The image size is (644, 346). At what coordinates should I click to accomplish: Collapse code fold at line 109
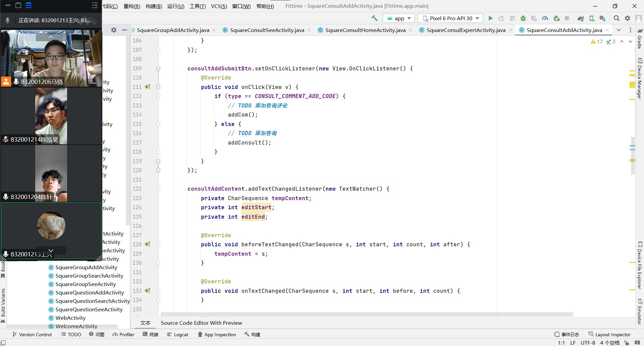tap(158, 69)
